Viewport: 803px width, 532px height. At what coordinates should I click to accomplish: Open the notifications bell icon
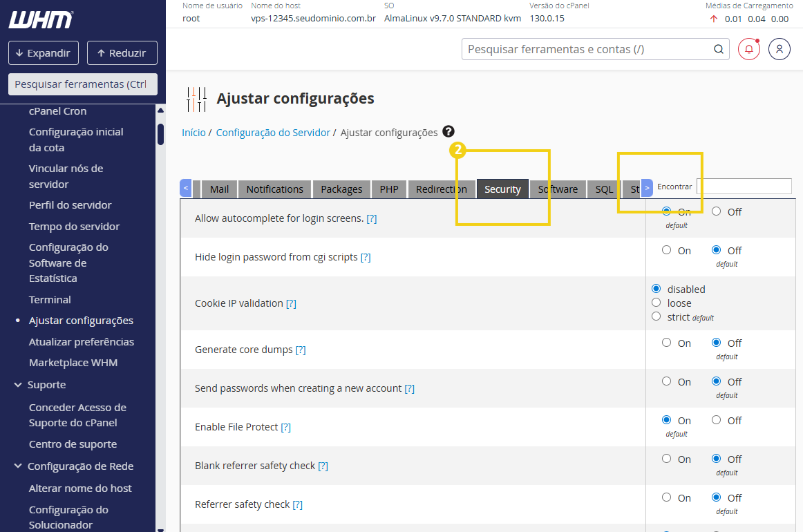click(748, 49)
